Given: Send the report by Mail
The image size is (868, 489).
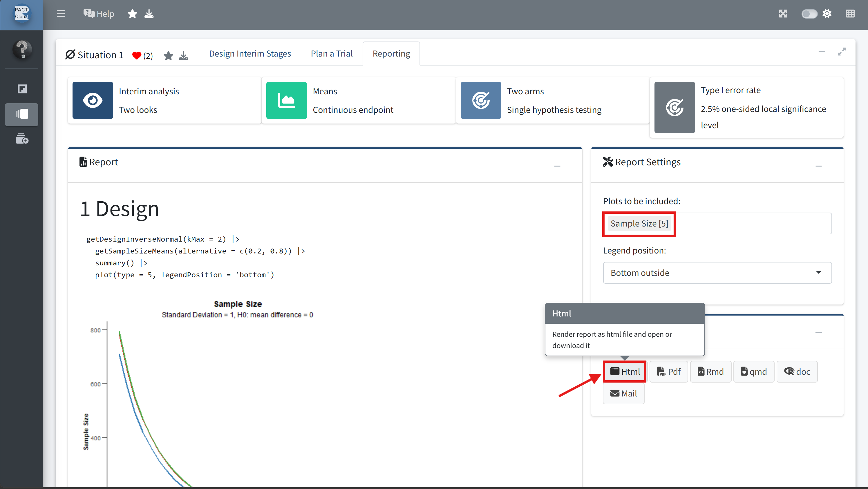Looking at the screenshot, I should click(624, 394).
